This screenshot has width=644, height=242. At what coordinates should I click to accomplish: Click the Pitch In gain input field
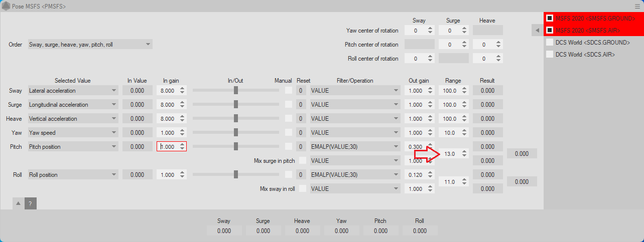(168, 147)
